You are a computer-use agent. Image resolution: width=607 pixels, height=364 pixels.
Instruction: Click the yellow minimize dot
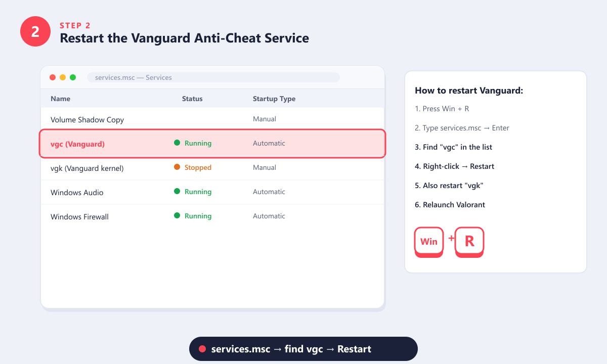[x=63, y=77]
